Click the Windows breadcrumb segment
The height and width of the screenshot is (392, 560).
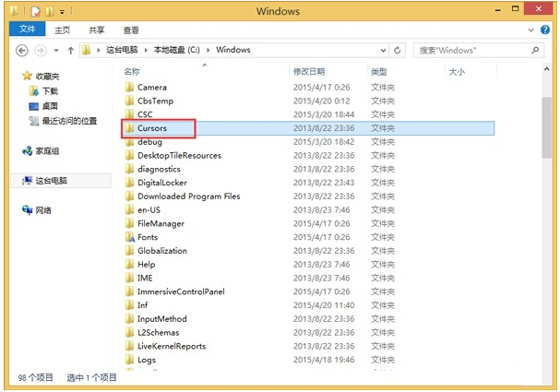click(x=233, y=50)
